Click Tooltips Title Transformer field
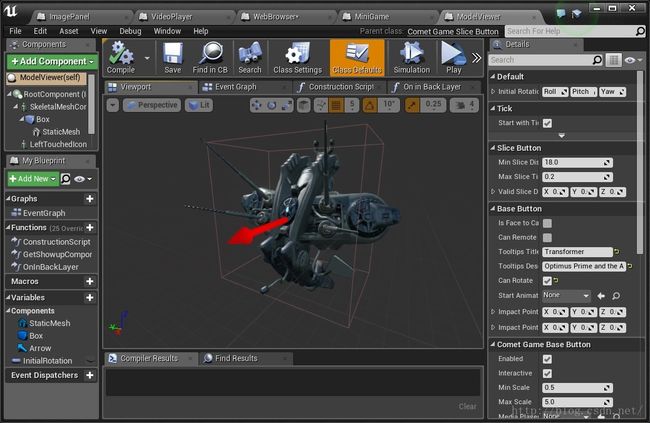This screenshot has height=423, width=650. click(577, 252)
